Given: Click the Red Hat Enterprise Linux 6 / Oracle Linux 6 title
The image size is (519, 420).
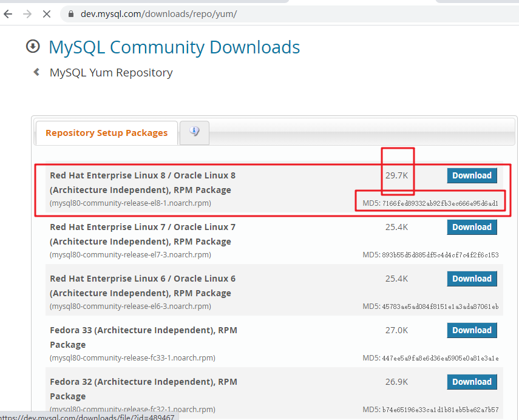Looking at the screenshot, I should [x=143, y=286].
